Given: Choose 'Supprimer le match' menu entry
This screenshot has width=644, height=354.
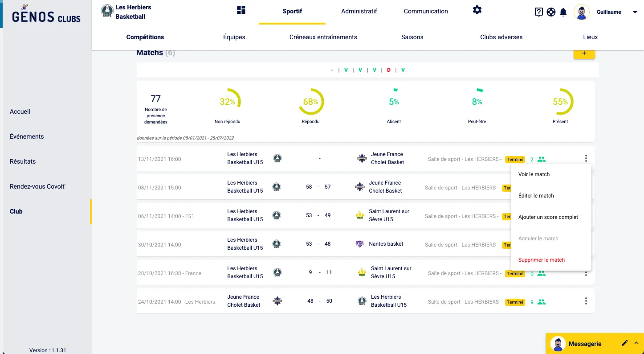Looking at the screenshot, I should click(x=541, y=260).
